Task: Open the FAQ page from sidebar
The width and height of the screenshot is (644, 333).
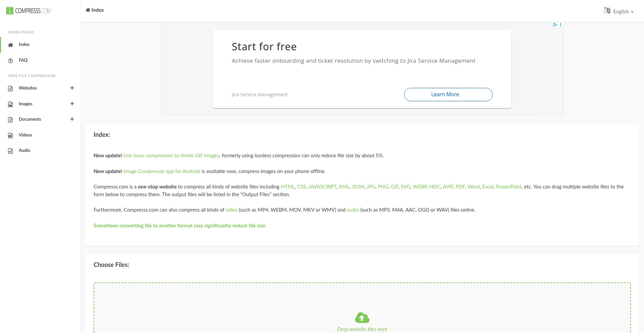Action: click(x=23, y=60)
